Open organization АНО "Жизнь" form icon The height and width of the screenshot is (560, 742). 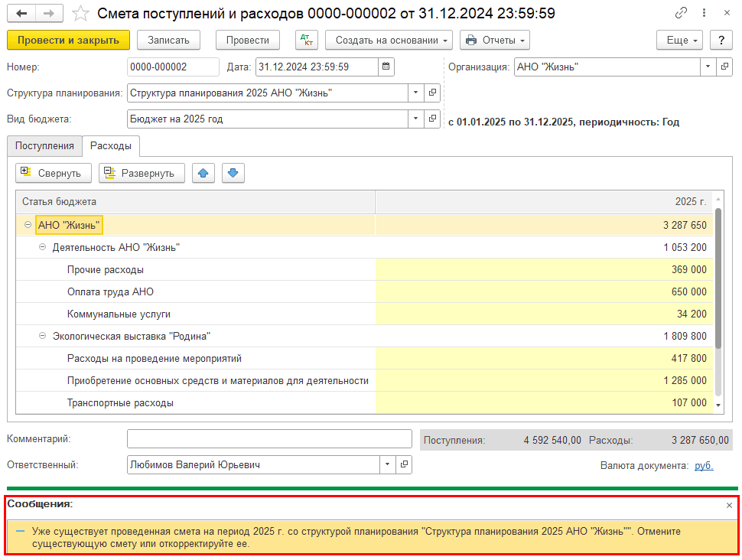pos(724,67)
